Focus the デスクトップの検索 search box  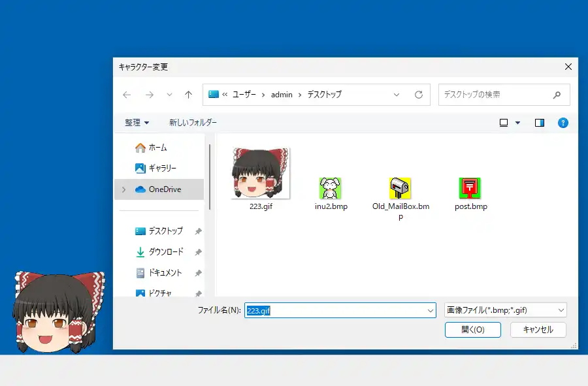pyautogui.click(x=504, y=95)
